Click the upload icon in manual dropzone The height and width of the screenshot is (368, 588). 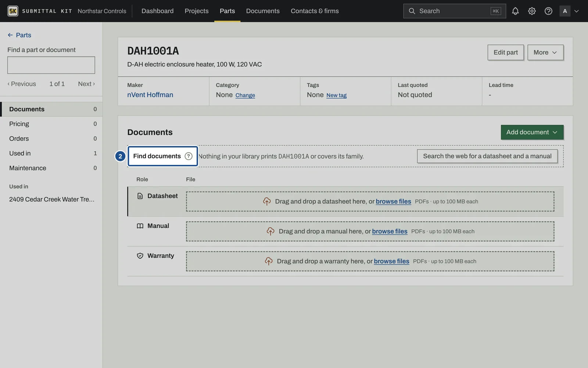(270, 231)
